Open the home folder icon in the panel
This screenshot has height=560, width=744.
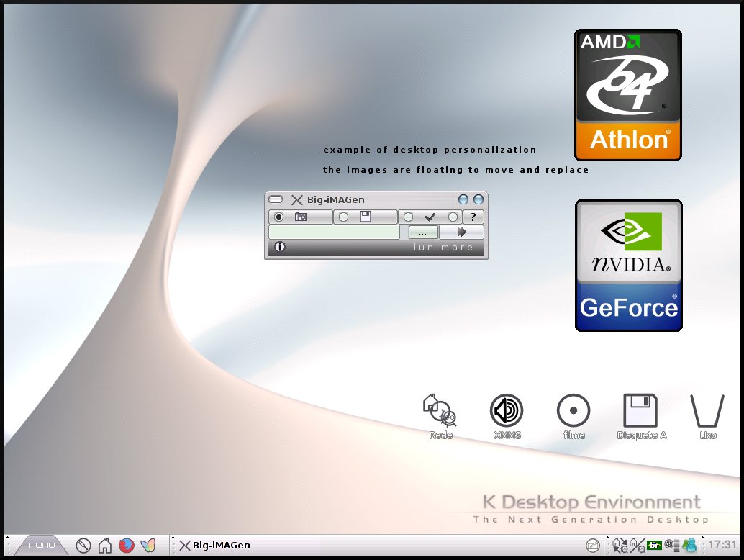pyautogui.click(x=105, y=546)
